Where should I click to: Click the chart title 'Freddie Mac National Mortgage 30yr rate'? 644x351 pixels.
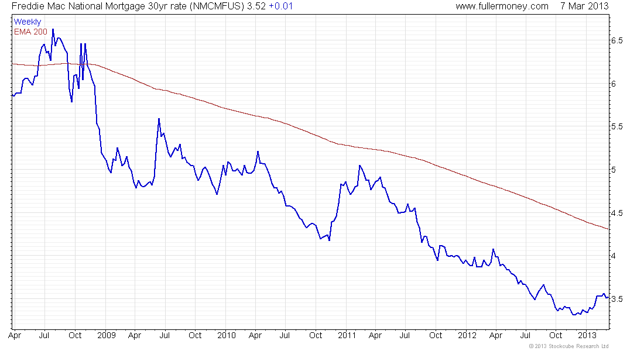coord(100,6)
